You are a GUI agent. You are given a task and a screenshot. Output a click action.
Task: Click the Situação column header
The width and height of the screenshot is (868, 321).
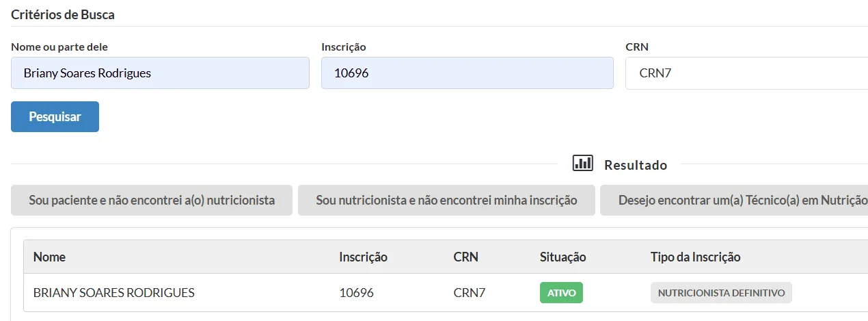pyautogui.click(x=562, y=257)
